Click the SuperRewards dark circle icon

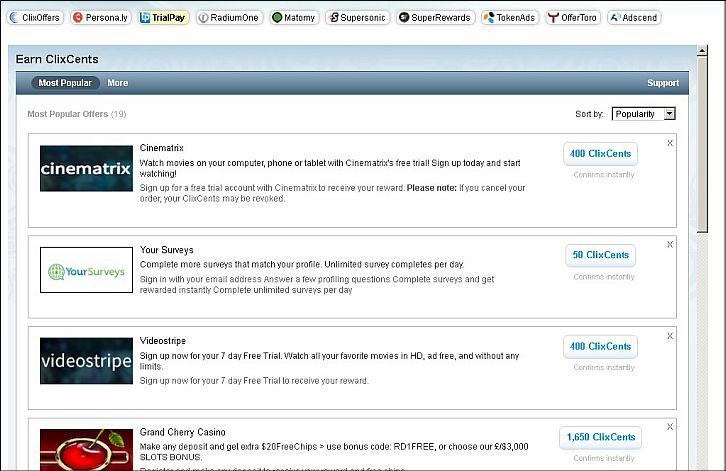404,18
